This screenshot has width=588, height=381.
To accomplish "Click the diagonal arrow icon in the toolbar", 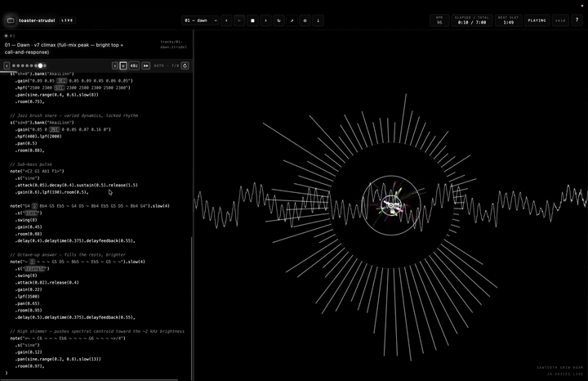I will pos(292,20).
